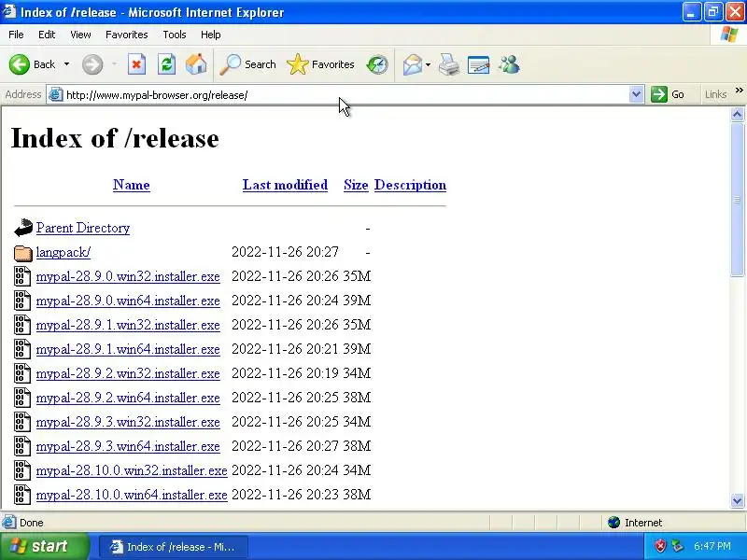Refresh the page with Refresh icon
This screenshot has width=747, height=560.
pyautogui.click(x=166, y=64)
